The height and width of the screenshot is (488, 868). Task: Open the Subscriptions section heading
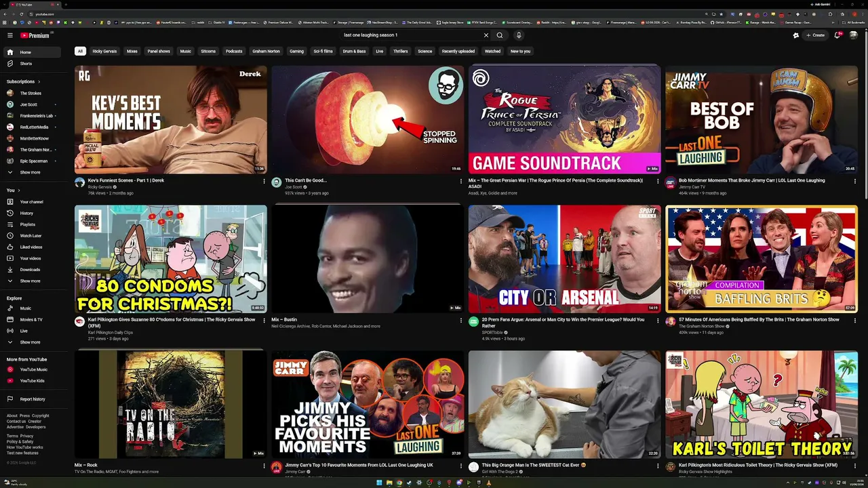[23, 81]
